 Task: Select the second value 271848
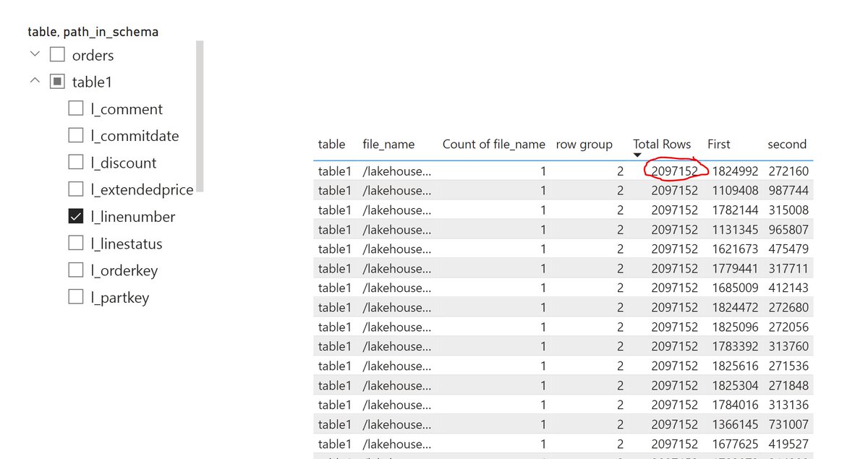pos(789,385)
